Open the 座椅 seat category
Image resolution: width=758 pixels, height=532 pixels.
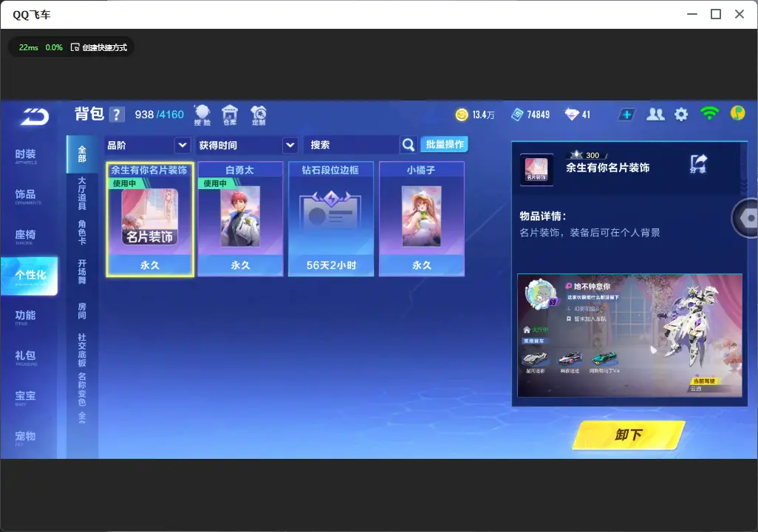(26, 236)
